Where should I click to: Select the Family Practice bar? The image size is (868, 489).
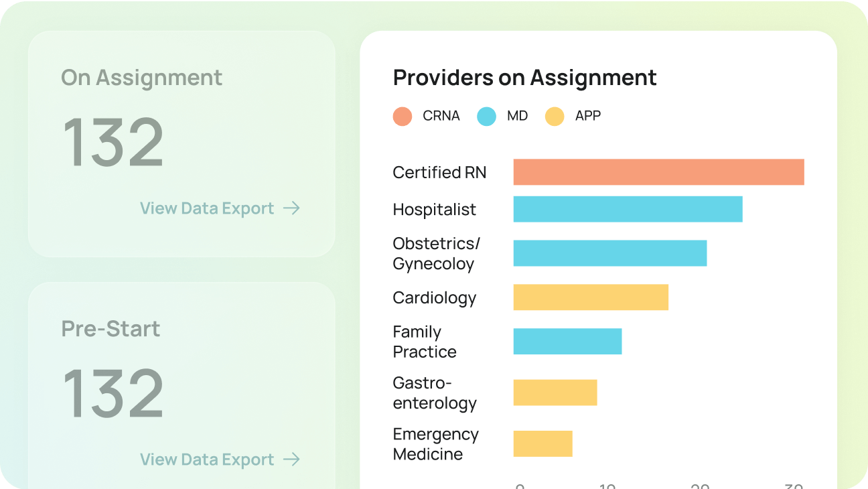(567, 342)
